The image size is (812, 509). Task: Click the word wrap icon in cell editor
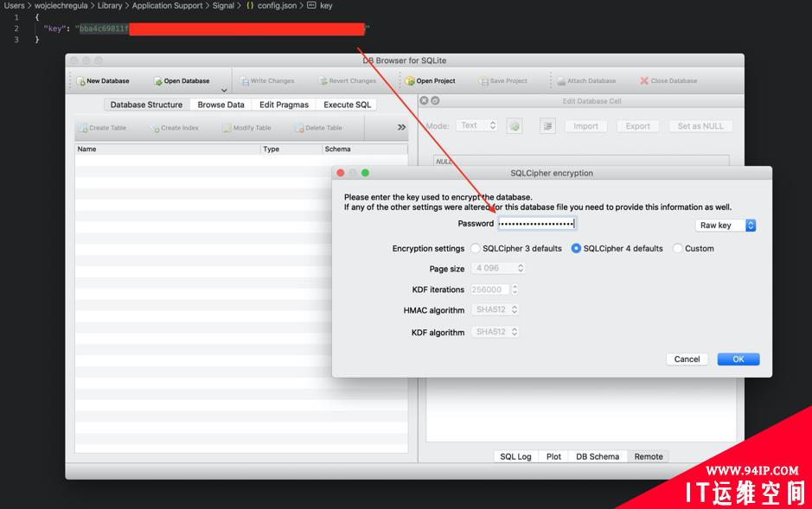click(547, 125)
